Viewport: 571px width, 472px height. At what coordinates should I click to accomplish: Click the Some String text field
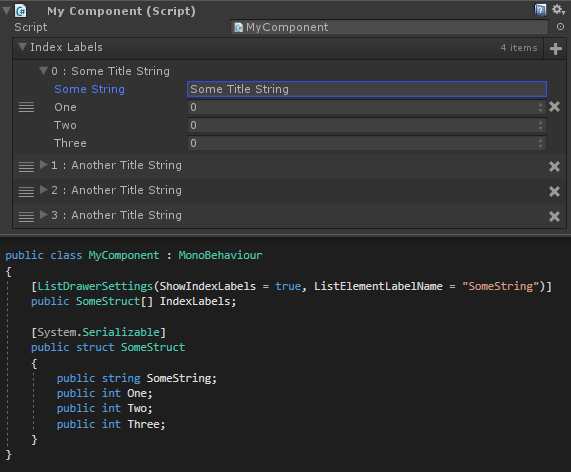[367, 89]
